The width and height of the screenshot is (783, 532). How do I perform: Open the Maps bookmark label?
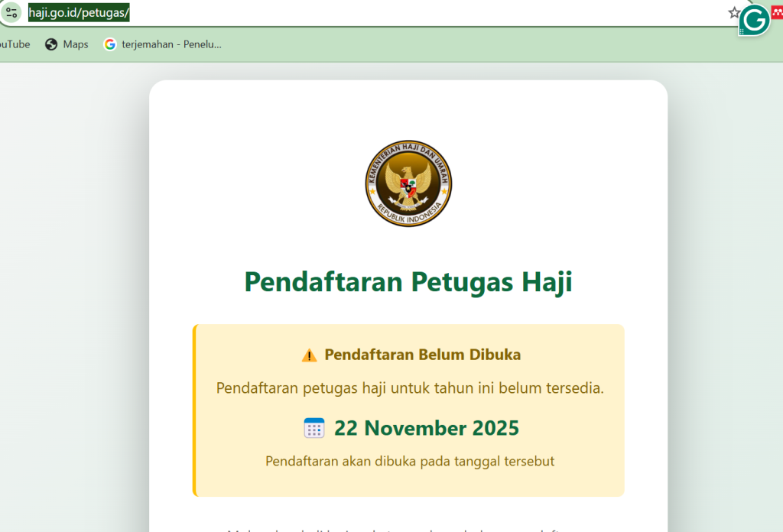76,44
